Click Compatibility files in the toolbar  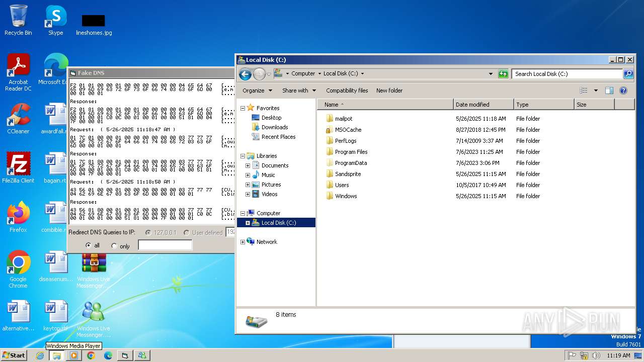pyautogui.click(x=347, y=90)
